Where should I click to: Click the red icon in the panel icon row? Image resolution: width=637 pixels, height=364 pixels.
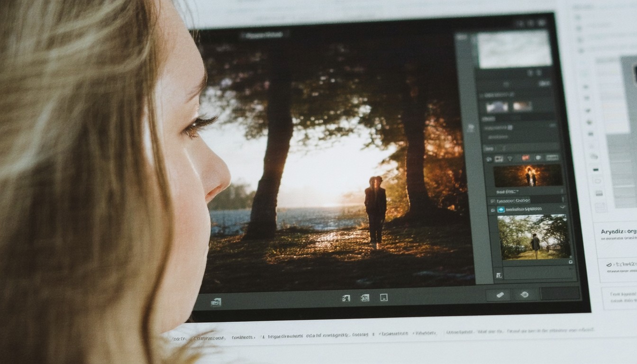(525, 158)
